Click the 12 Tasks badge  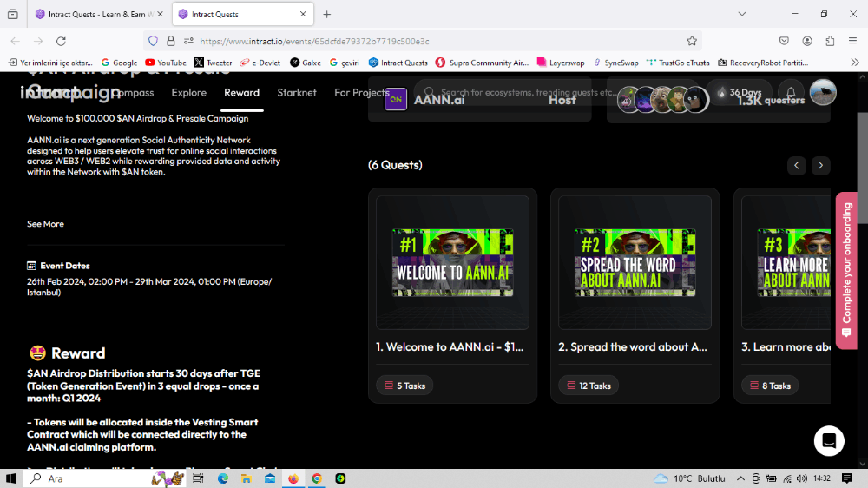[589, 386]
